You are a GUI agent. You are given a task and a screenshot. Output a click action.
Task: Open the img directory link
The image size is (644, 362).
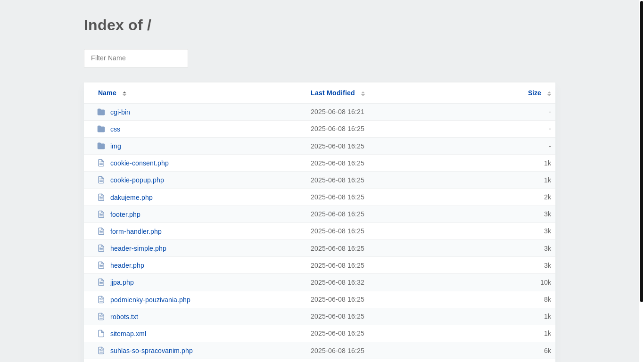point(116,146)
